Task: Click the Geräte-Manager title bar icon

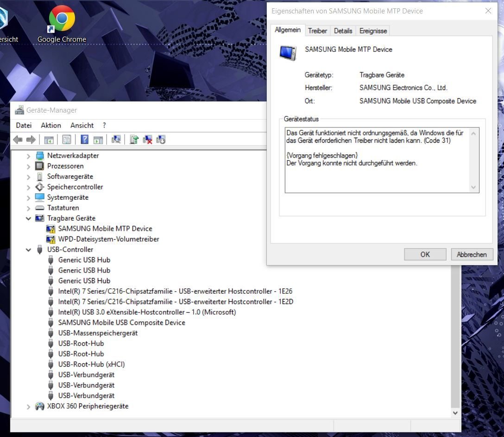Action: tap(19, 110)
